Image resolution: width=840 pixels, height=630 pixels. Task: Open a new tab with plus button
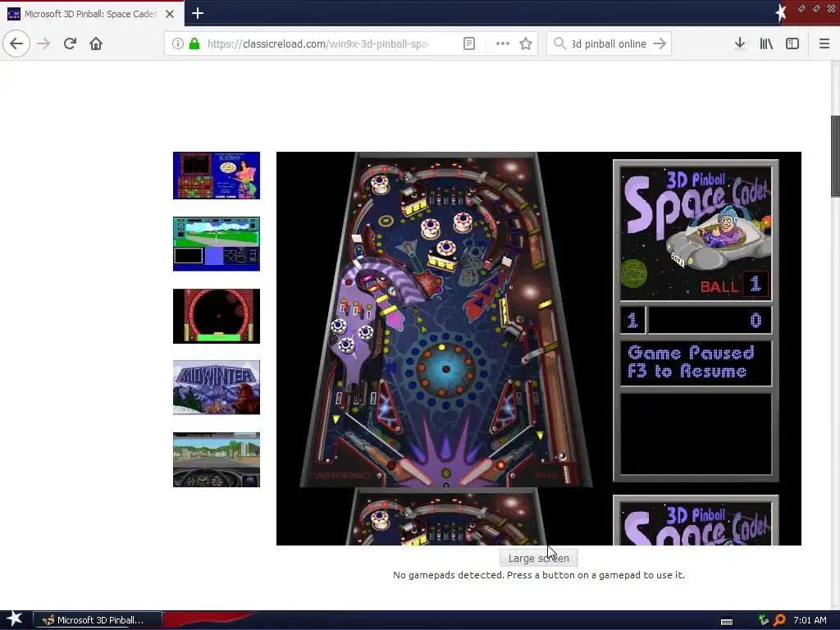coord(197,13)
